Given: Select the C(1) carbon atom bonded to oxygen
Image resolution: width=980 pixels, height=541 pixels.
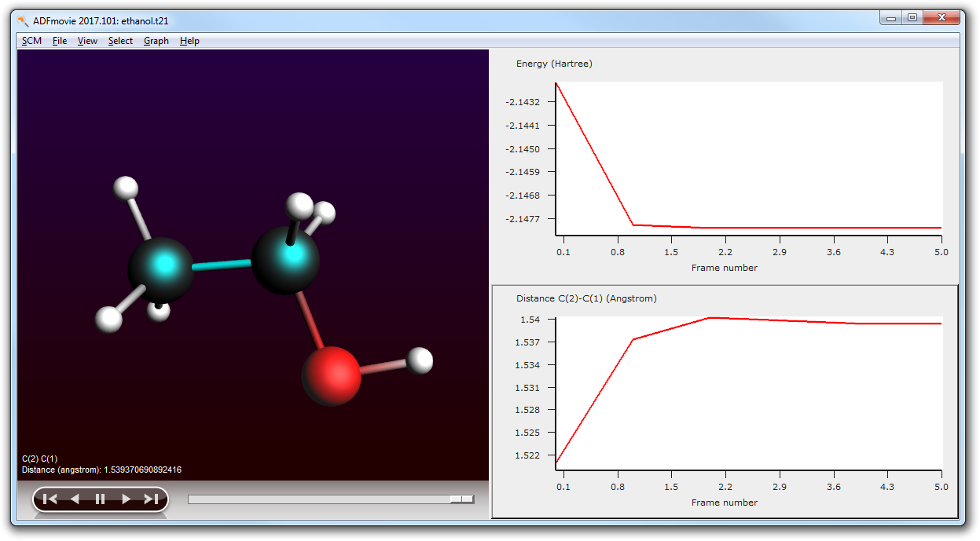Looking at the screenshot, I should [x=285, y=260].
